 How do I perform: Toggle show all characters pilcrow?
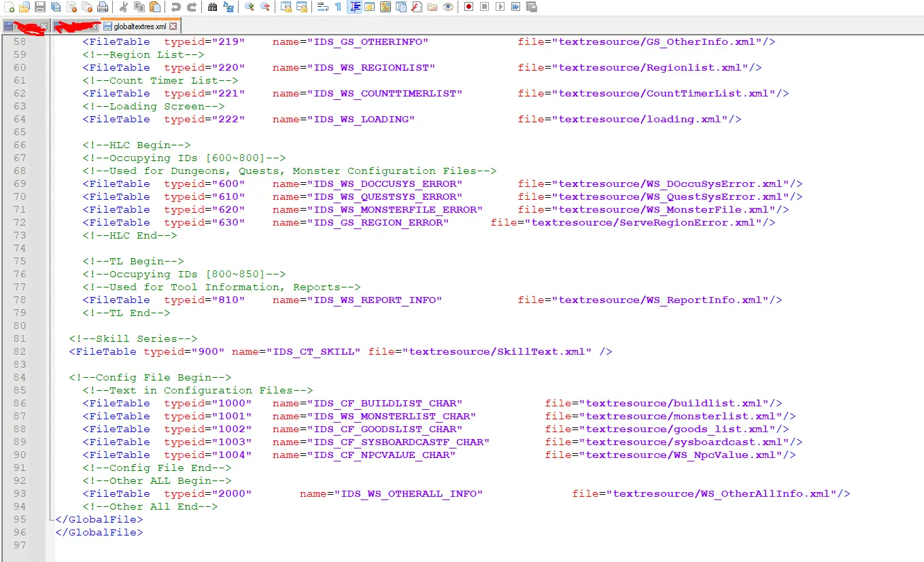point(338,7)
